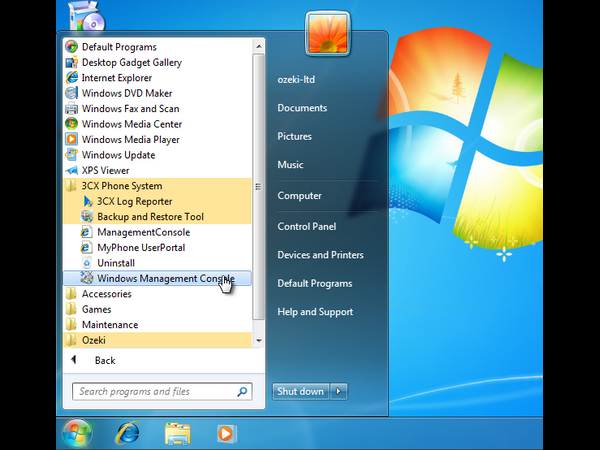The width and height of the screenshot is (600, 450).
Task: Open the XPS Viewer program
Action: pyautogui.click(x=105, y=170)
